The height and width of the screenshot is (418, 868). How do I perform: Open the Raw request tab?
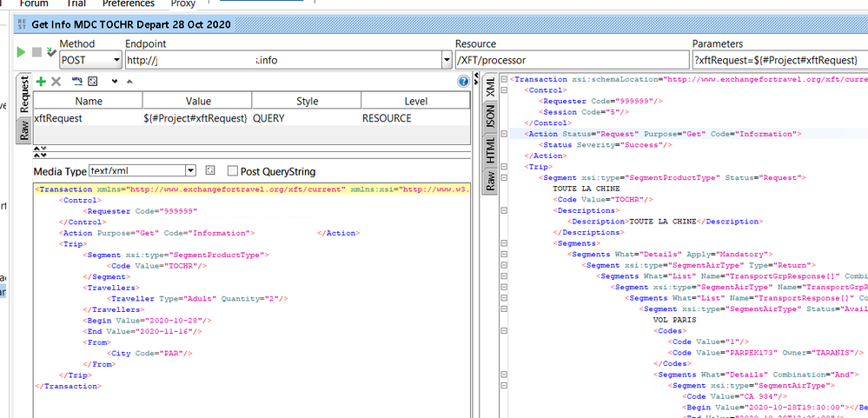click(x=24, y=130)
